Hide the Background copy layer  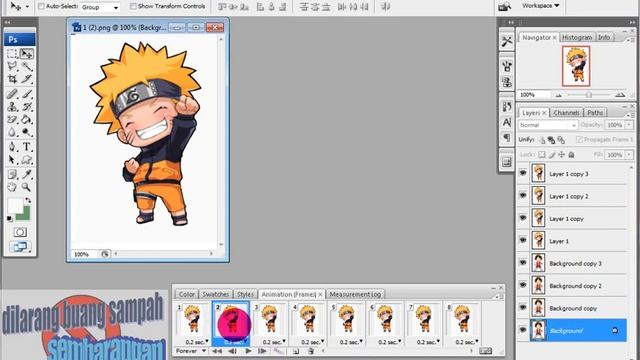523,308
